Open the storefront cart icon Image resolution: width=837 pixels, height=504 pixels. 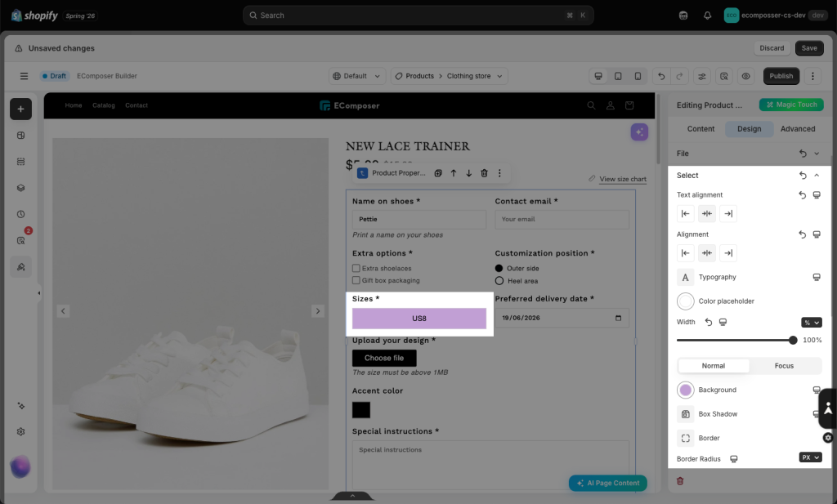coord(629,105)
